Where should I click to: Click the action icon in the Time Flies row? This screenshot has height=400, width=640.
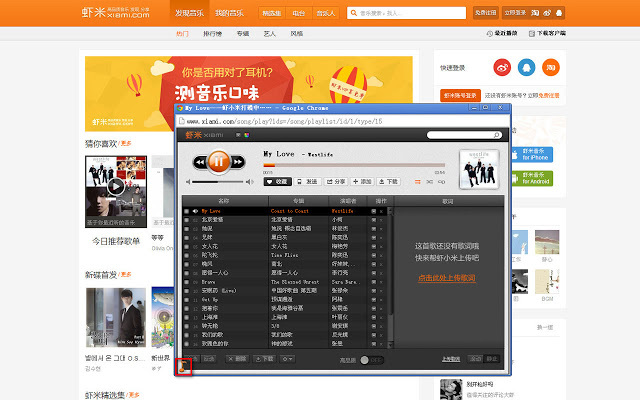[x=373, y=256]
